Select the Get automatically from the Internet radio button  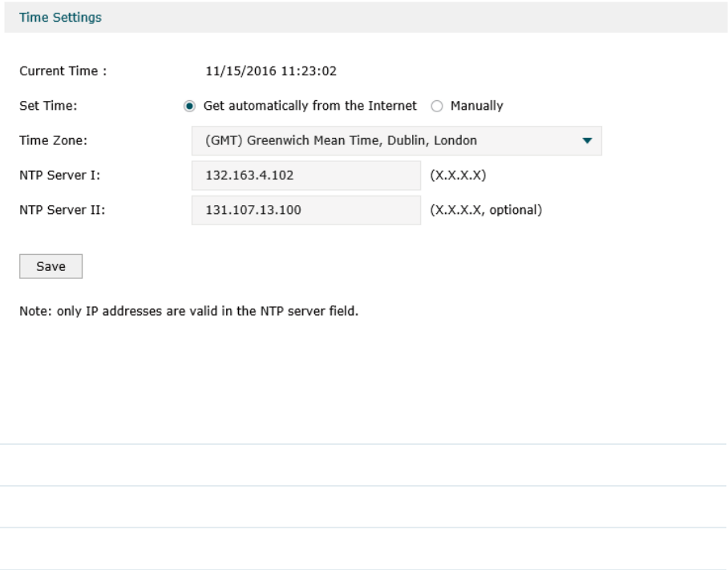[x=189, y=107]
